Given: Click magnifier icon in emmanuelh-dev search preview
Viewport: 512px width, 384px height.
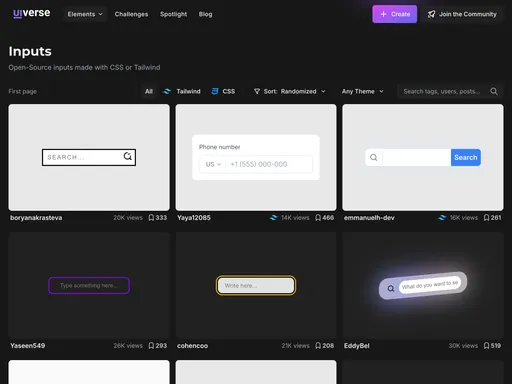Looking at the screenshot, I should pyautogui.click(x=374, y=157).
